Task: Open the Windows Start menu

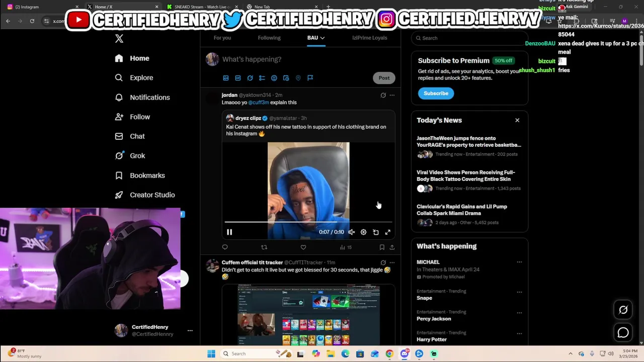Action: tap(211, 354)
